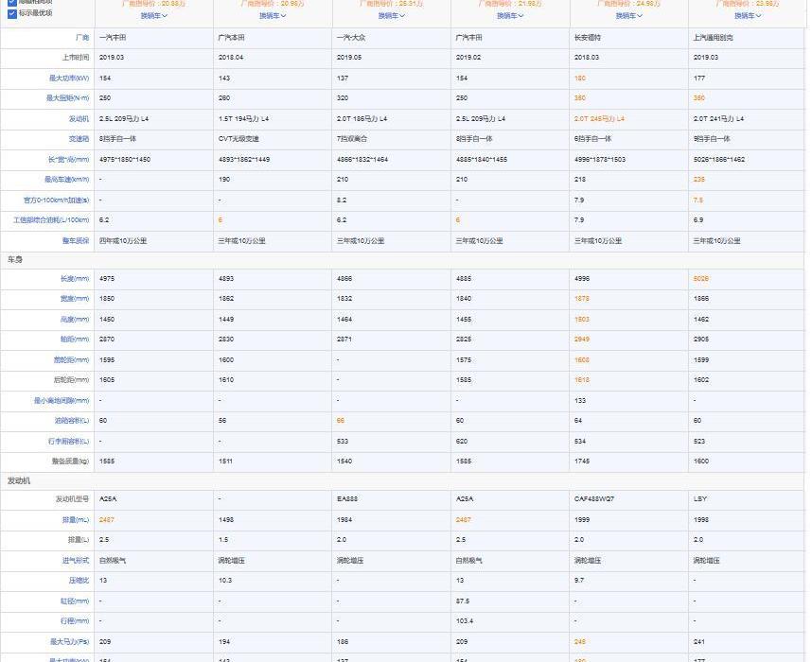
Task: Click the ground clearance value 133
Action: (580, 401)
